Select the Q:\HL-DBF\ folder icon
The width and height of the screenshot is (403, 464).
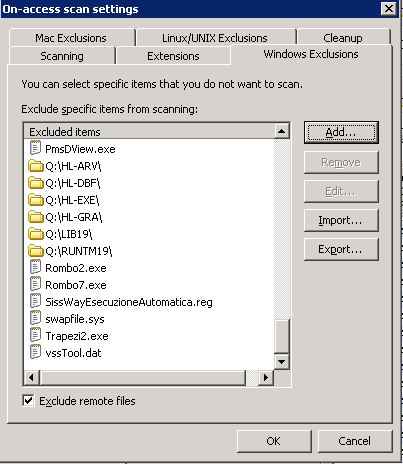click(36, 183)
